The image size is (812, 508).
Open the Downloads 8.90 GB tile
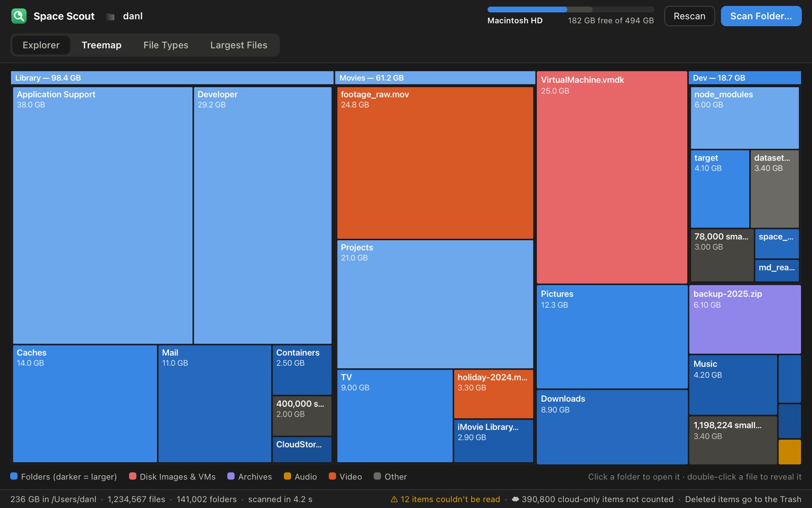click(612, 427)
